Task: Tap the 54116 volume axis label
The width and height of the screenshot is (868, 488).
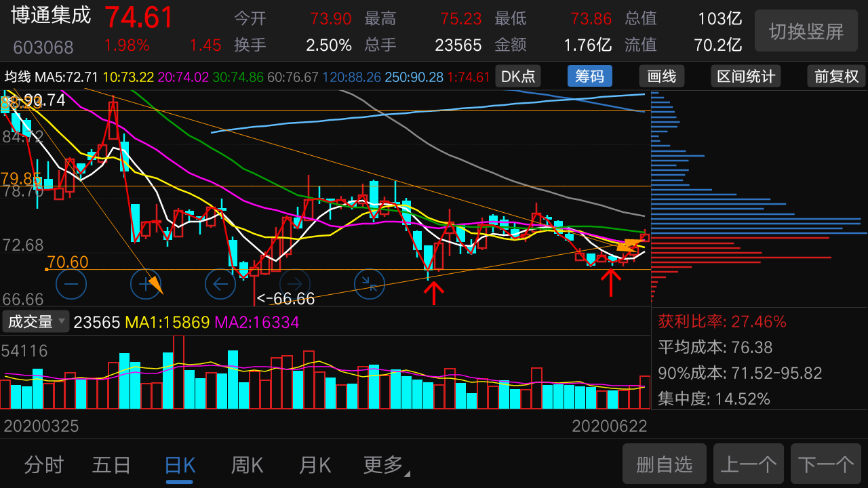Action: click(24, 351)
